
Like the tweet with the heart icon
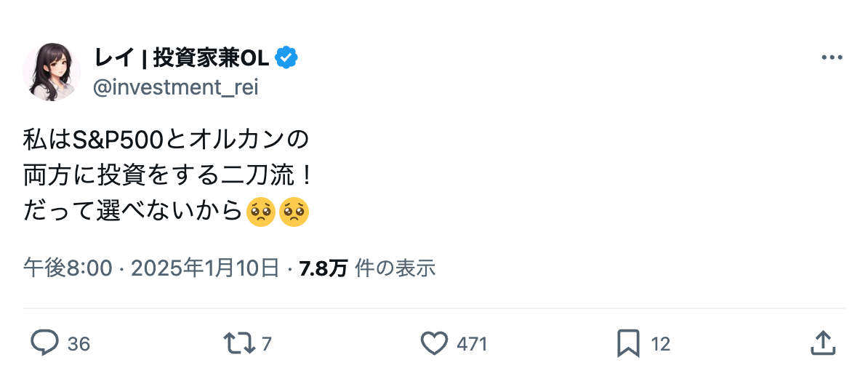pos(434,343)
